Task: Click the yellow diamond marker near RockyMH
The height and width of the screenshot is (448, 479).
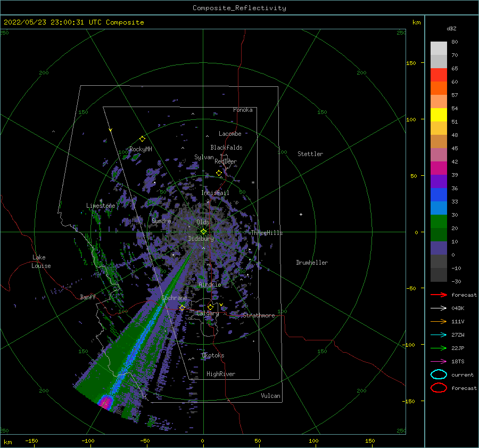Action: [x=142, y=139]
